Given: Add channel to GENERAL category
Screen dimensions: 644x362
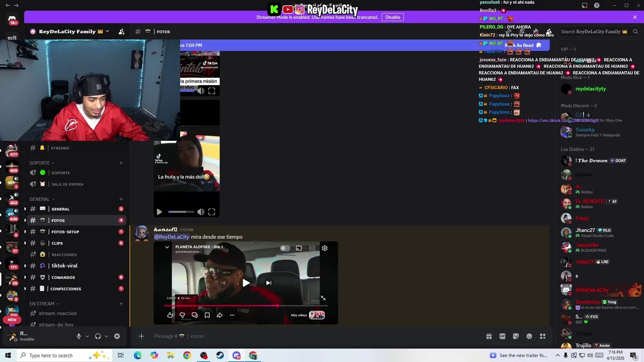Looking at the screenshot, I should [121, 199].
